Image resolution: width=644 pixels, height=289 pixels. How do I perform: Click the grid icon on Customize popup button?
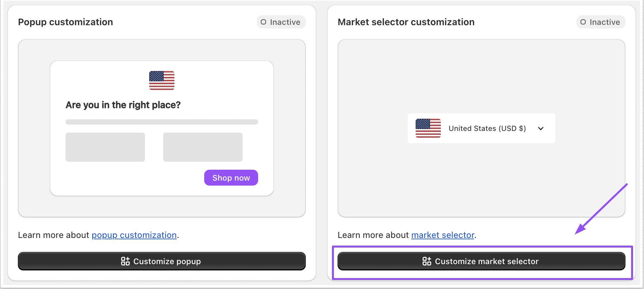(x=125, y=261)
